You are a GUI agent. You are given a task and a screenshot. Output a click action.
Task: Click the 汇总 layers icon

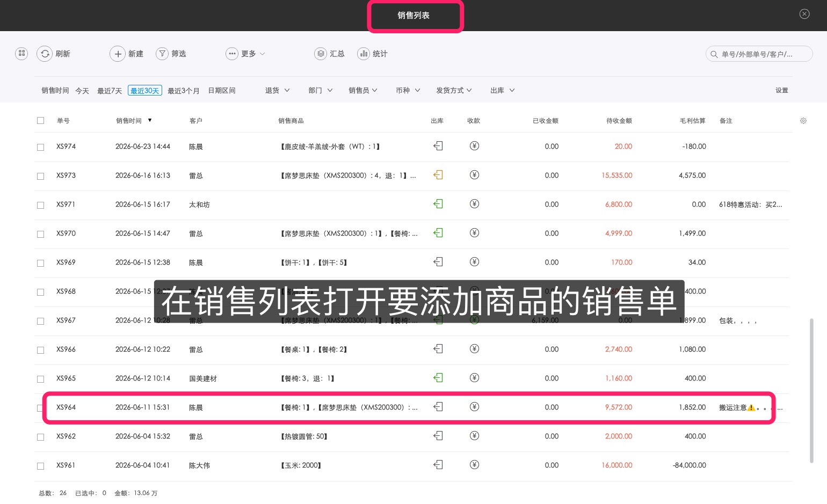pos(321,54)
